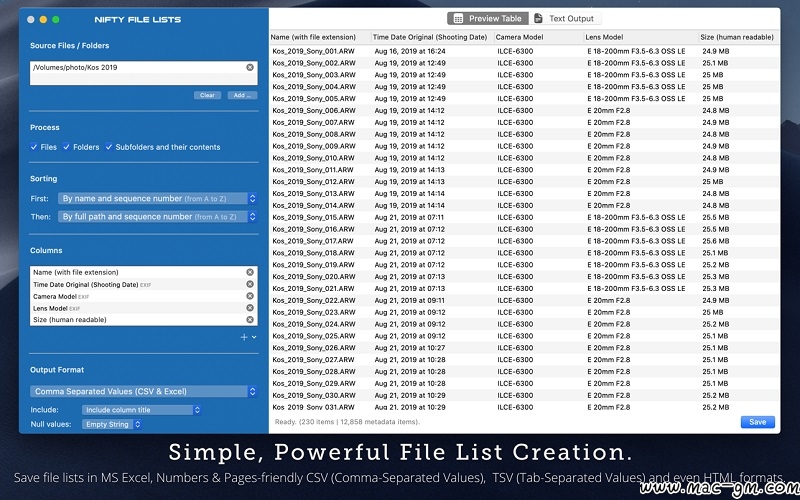Click the Text Output document icon

[x=538, y=18]
